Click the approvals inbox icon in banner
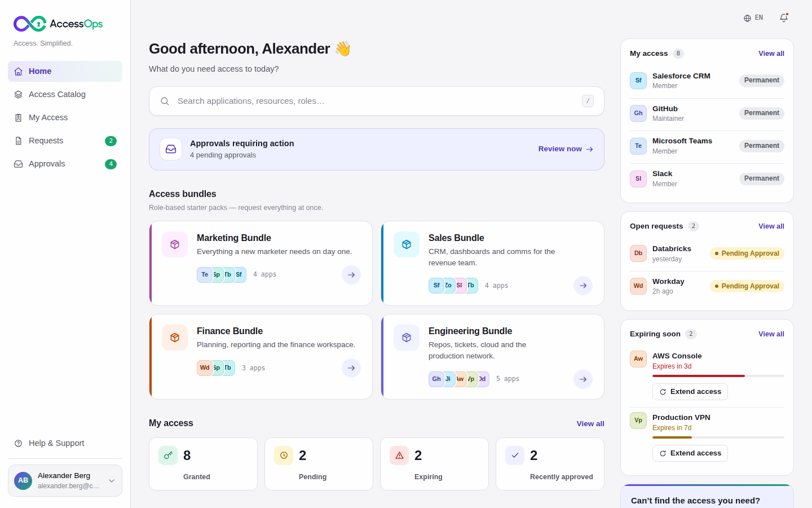 tap(171, 149)
